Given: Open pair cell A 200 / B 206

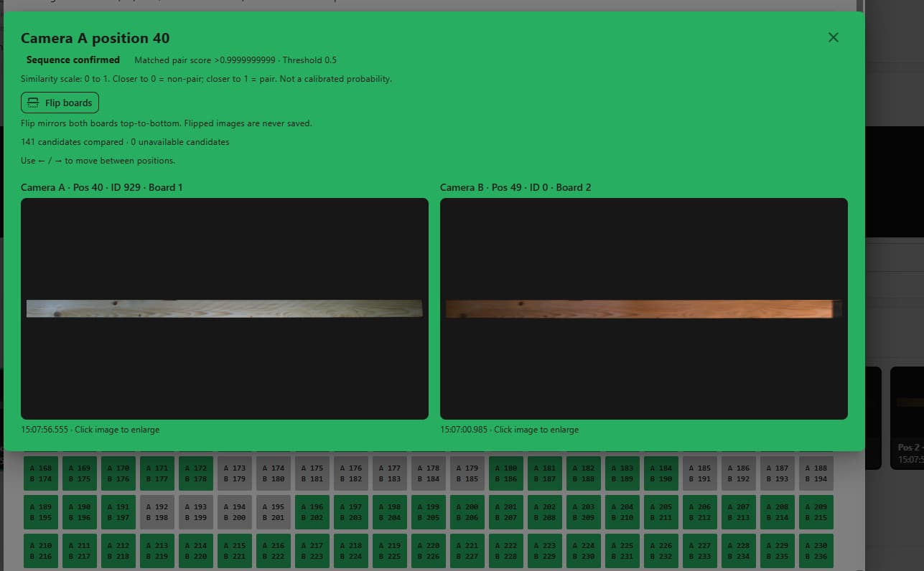Looking at the screenshot, I should (468, 512).
